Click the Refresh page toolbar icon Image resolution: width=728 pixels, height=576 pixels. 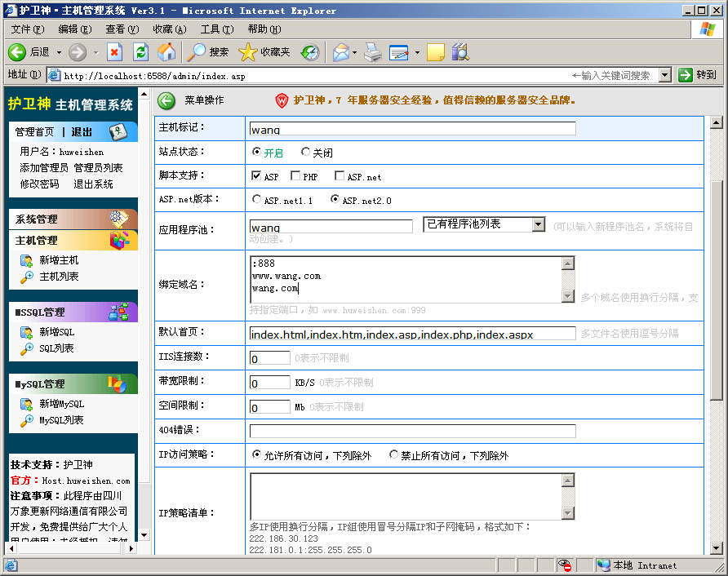[140, 52]
